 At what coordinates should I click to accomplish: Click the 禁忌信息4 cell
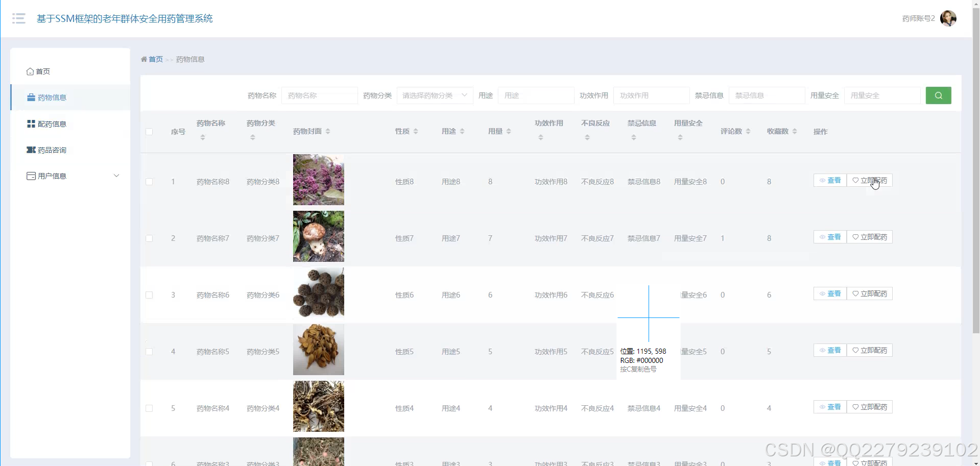pyautogui.click(x=644, y=408)
